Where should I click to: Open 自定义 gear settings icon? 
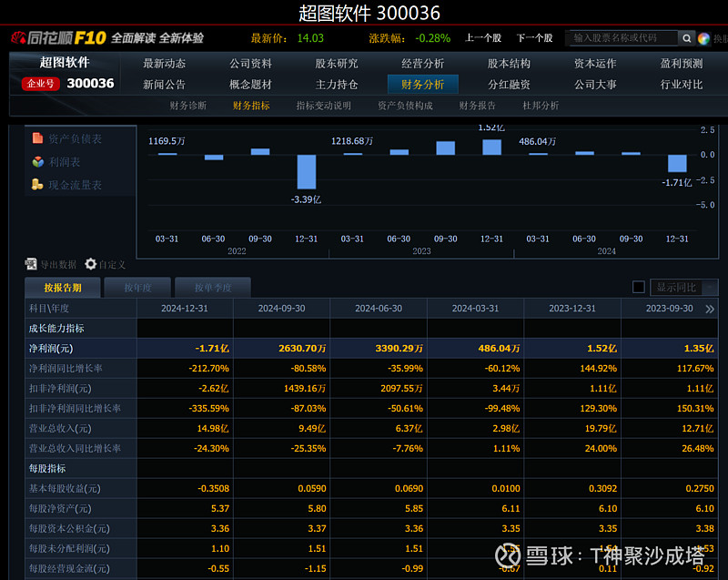pyautogui.click(x=91, y=264)
